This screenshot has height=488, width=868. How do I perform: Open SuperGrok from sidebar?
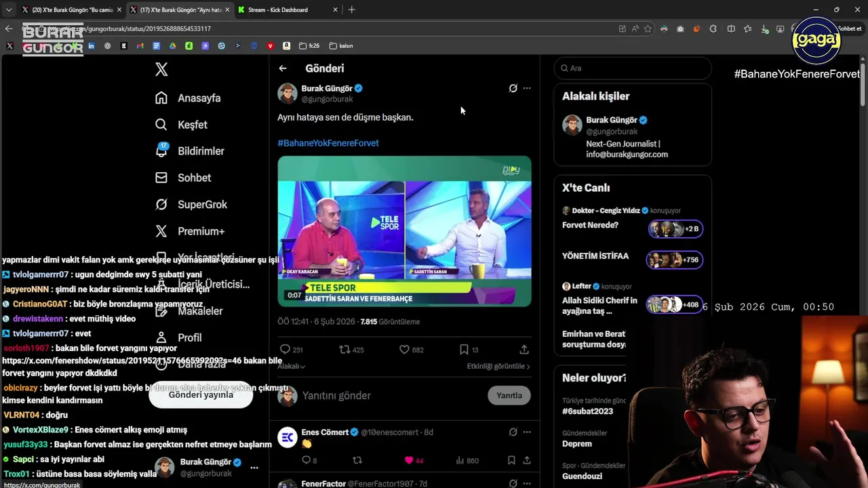[191, 205]
